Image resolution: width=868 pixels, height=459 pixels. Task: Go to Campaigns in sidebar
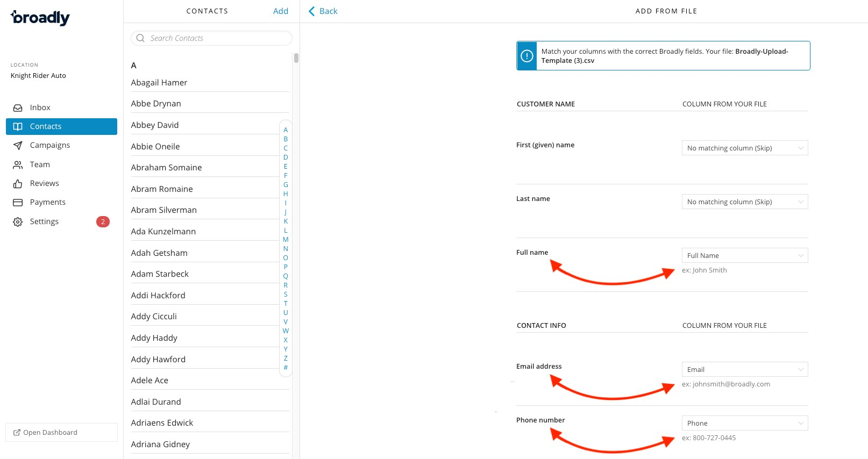(x=61, y=145)
